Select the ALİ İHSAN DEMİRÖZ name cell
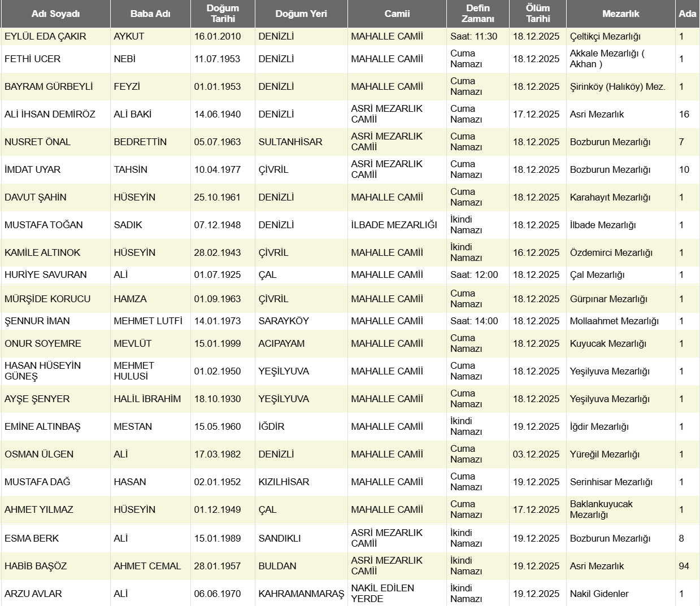The image size is (700, 606). pyautogui.click(x=50, y=114)
